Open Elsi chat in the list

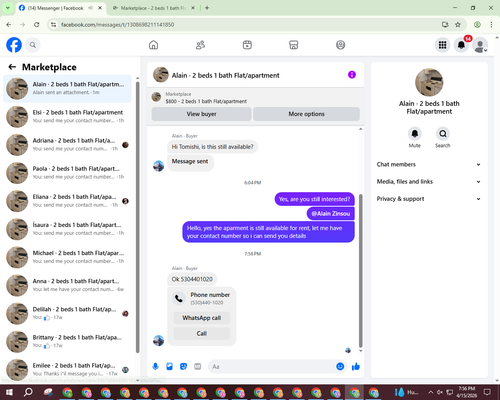pos(68,117)
